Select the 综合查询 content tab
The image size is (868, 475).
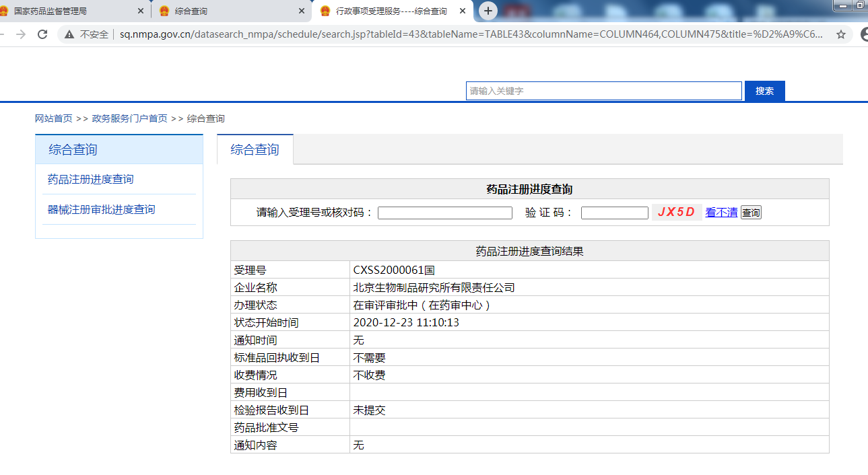[x=255, y=149]
